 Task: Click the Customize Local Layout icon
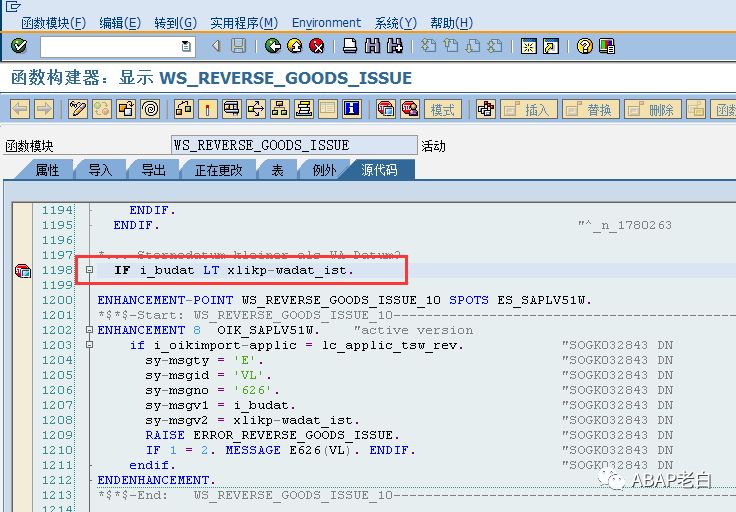pos(607,46)
